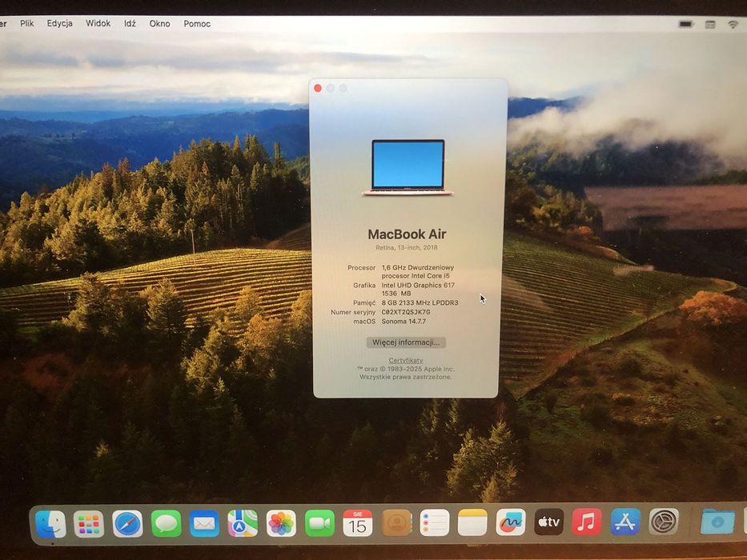Image resolution: width=747 pixels, height=560 pixels.
Task: Open the Apple TV app
Action: click(548, 522)
